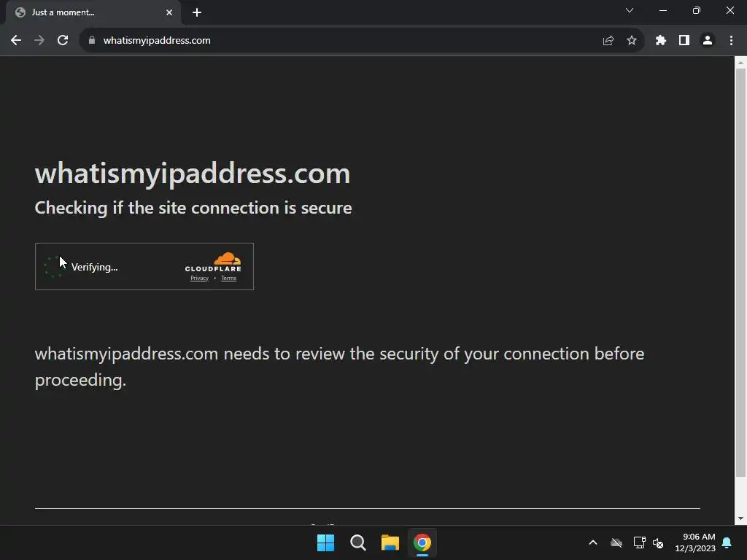Click the muted volume tray icon

658,542
